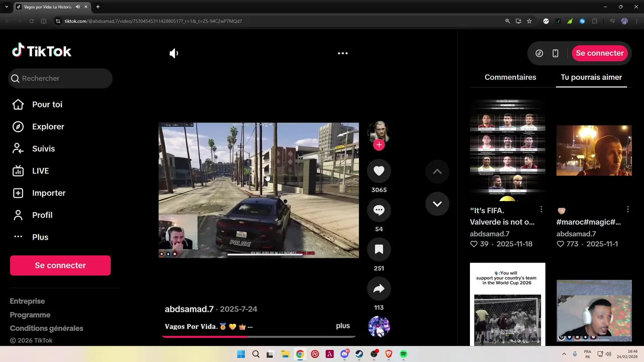Mute tab via speaker icon on tab
644x362 pixels.
77,7
